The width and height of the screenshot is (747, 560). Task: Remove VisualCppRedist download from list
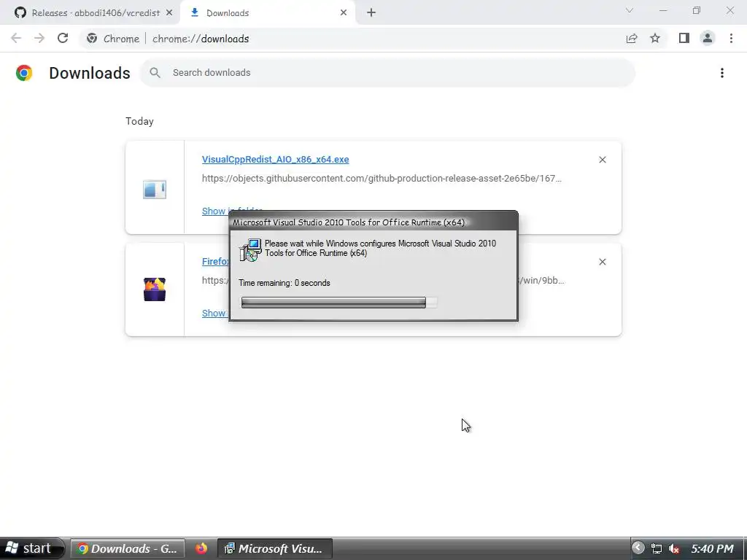point(602,160)
